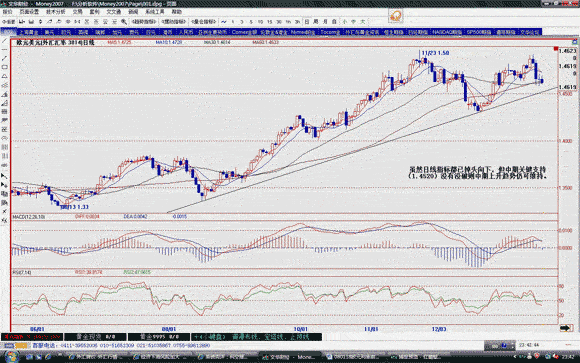Open the first indicator dropdown in the toolbar
580x363 pixels.
144,22
